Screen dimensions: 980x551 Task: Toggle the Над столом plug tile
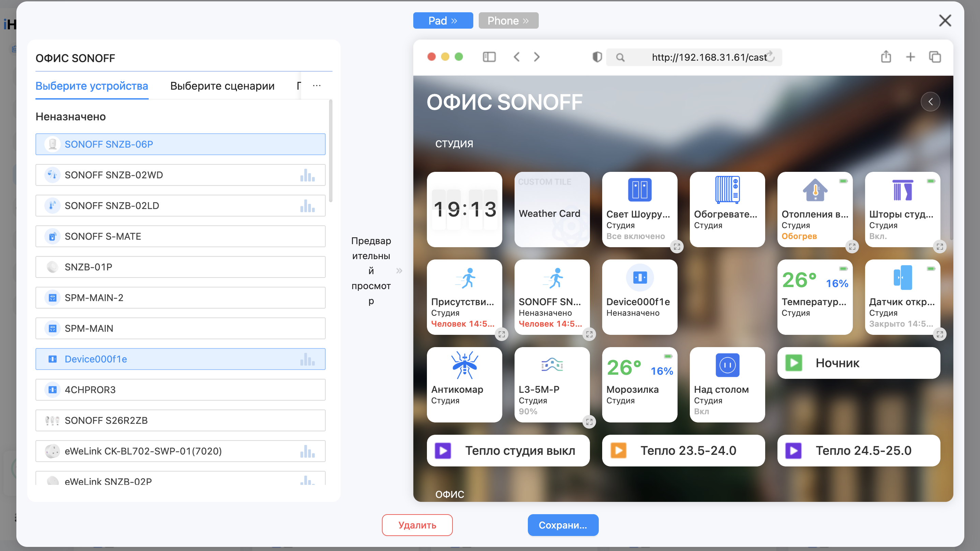coord(727,385)
